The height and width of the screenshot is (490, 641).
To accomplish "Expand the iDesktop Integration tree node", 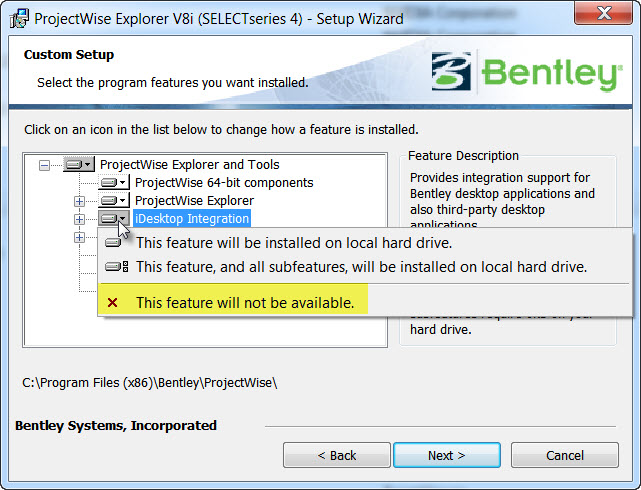I will 79,219.
